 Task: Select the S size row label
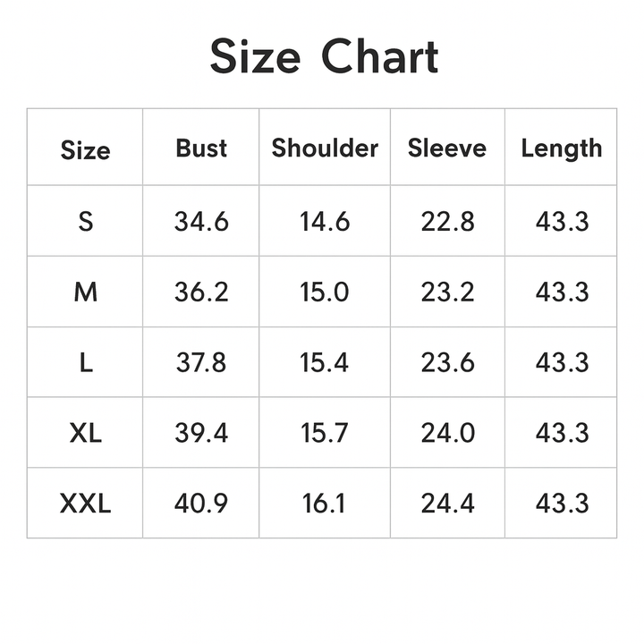[x=85, y=221]
